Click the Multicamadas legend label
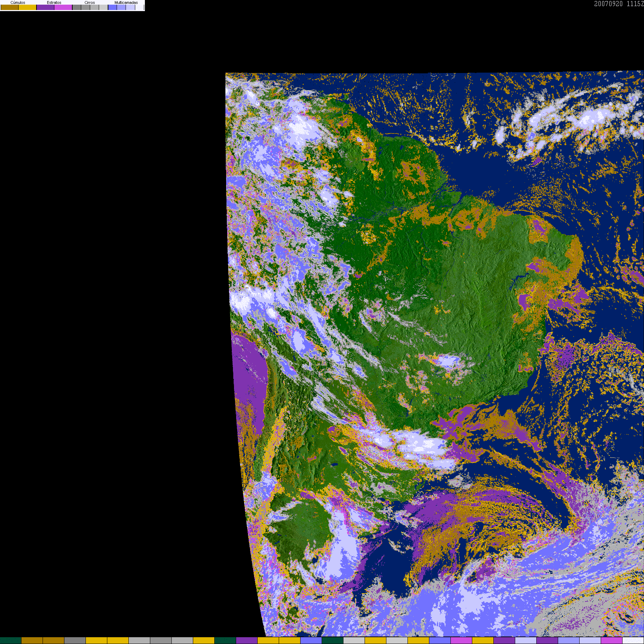Image resolution: width=644 pixels, height=644 pixels. (126, 3)
